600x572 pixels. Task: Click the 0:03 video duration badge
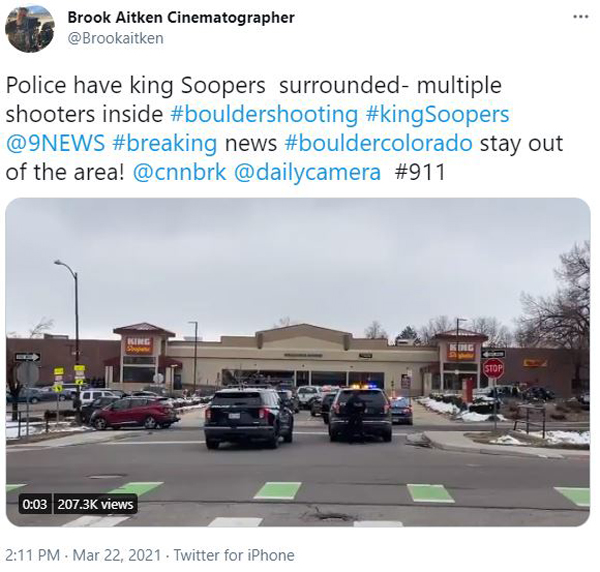click(34, 504)
